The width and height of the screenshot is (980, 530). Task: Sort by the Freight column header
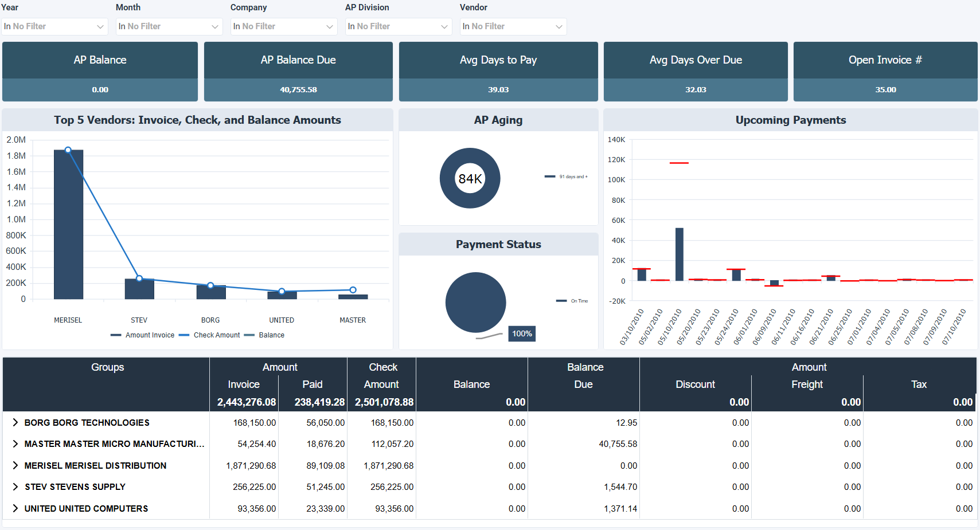(807, 384)
